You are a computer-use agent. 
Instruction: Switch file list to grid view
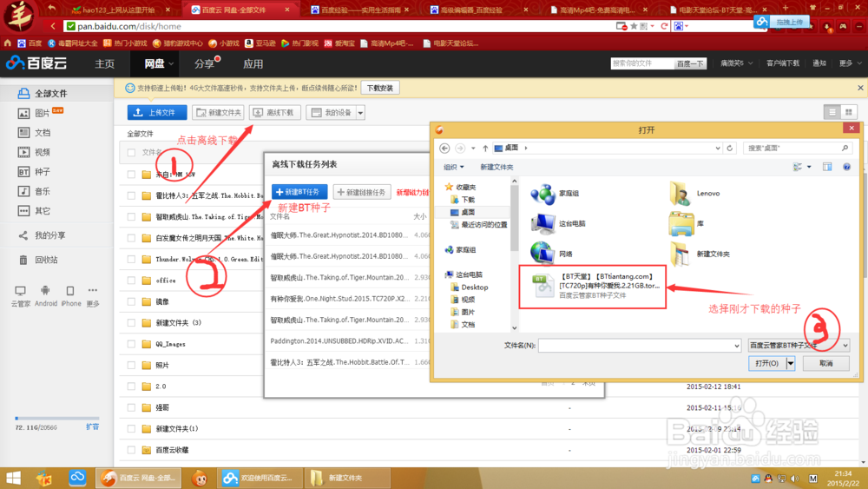849,112
